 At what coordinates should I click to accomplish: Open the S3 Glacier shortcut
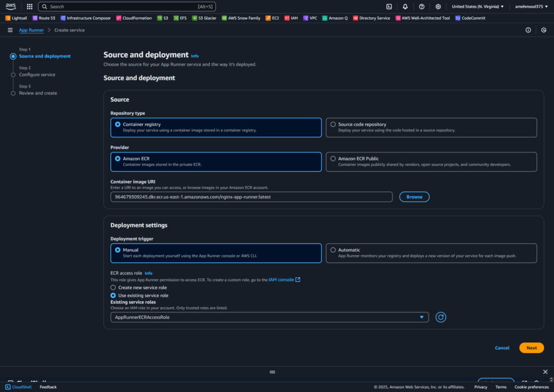tap(204, 18)
